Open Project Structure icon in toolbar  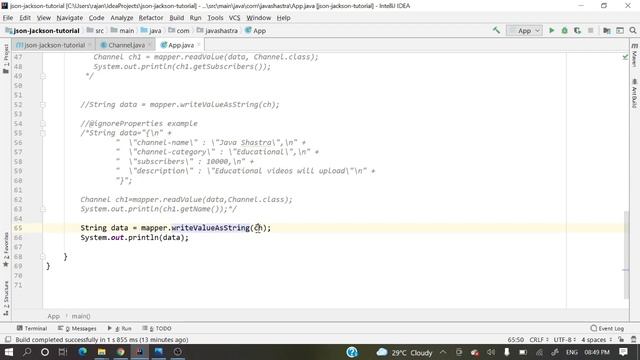pos(607,30)
